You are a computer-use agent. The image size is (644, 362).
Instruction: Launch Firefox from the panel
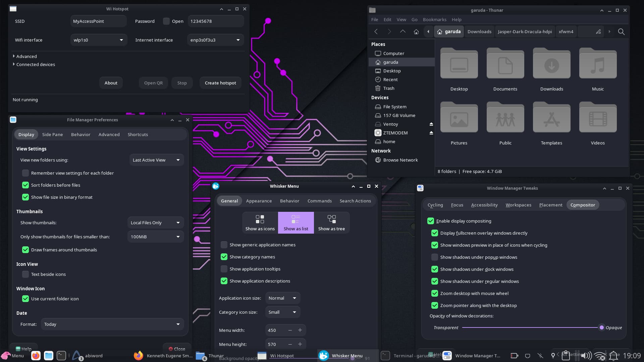click(36, 356)
